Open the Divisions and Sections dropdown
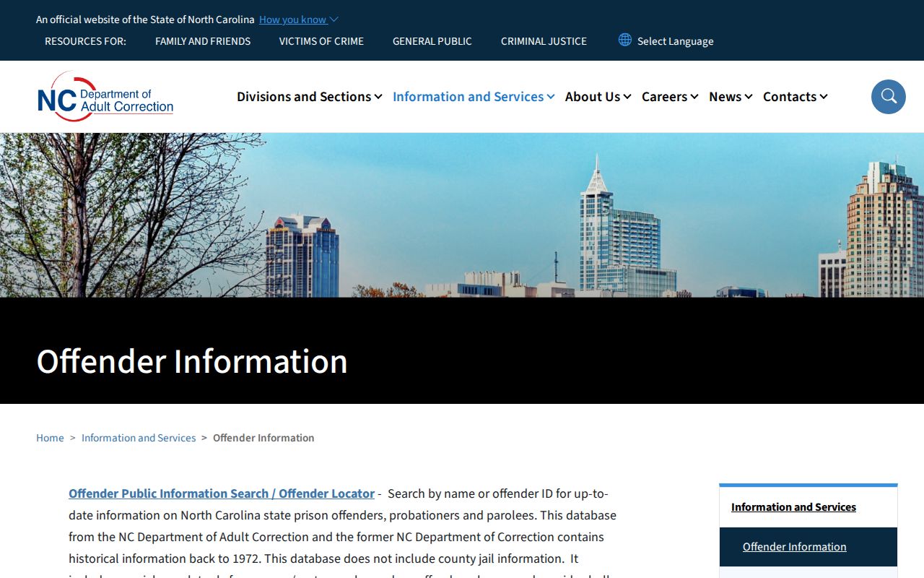 click(310, 97)
